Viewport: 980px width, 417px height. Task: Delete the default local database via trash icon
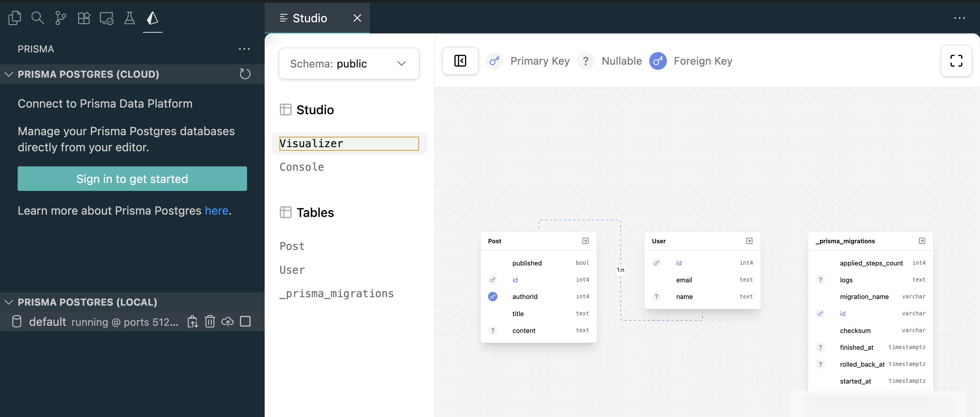click(x=210, y=322)
